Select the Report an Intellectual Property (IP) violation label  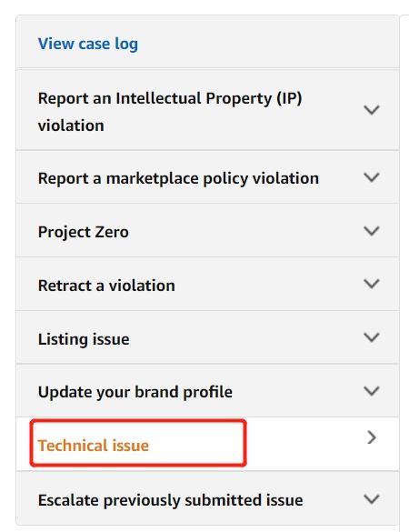pyautogui.click(x=170, y=112)
